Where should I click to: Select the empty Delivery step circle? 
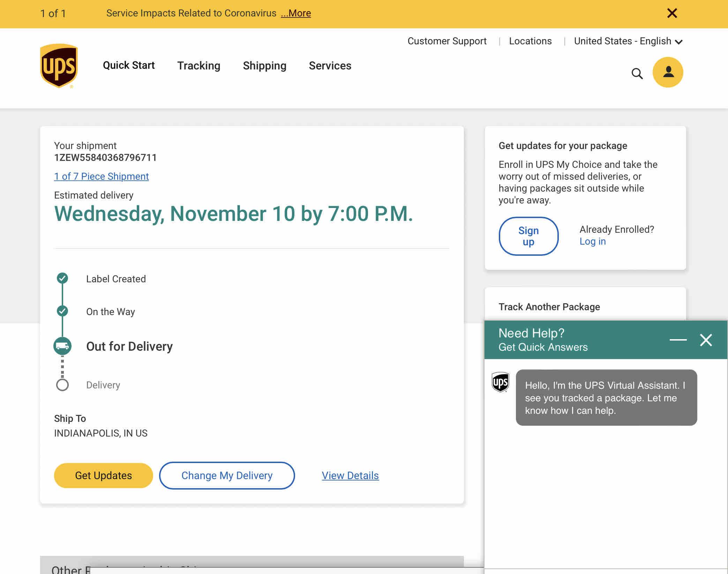62,385
